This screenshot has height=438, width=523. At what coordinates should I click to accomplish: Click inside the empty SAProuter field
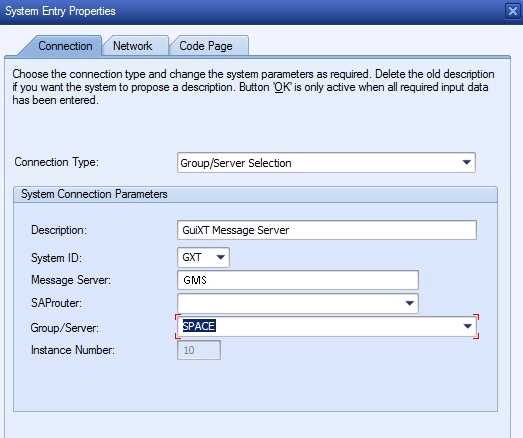tap(290, 303)
